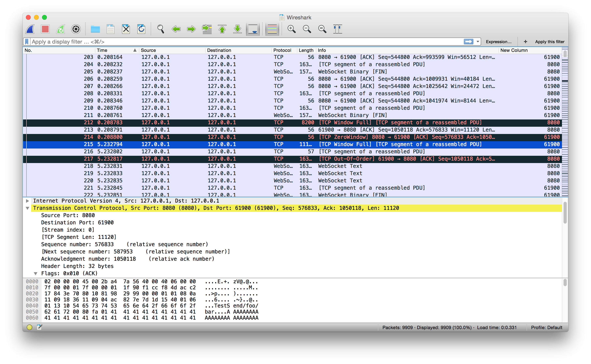This screenshot has height=364, width=591.
Task: Reload the capture file icon
Action: click(141, 29)
